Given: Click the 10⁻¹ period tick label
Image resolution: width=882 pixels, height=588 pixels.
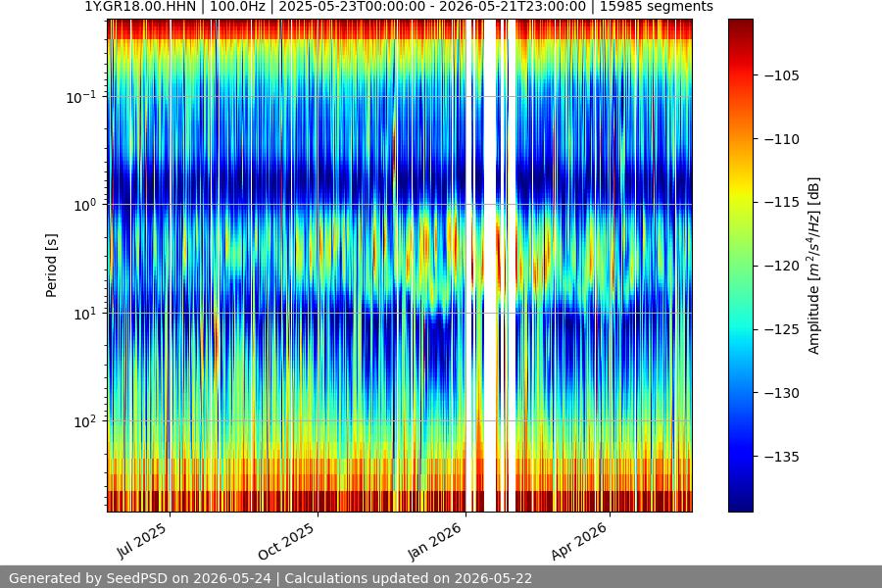Looking at the screenshot, I should click(80, 97).
